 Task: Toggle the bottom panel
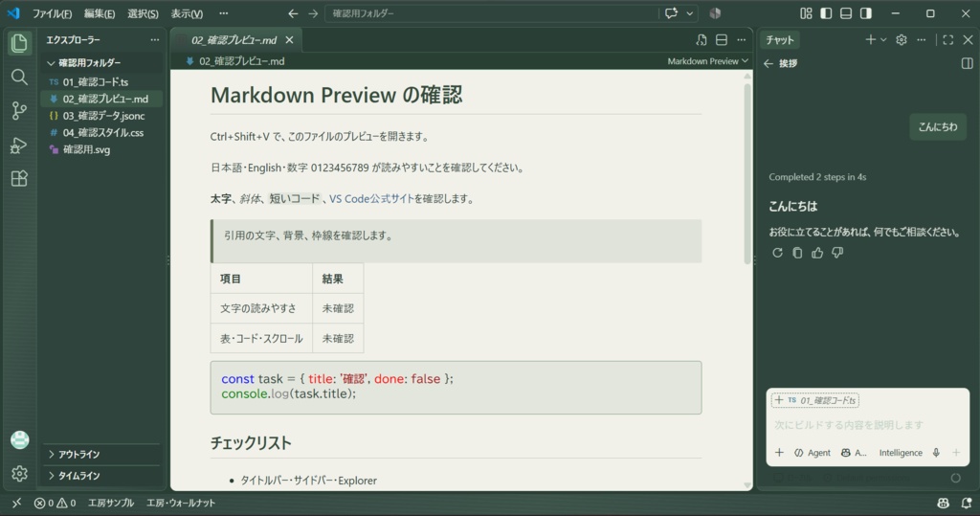[x=846, y=13]
